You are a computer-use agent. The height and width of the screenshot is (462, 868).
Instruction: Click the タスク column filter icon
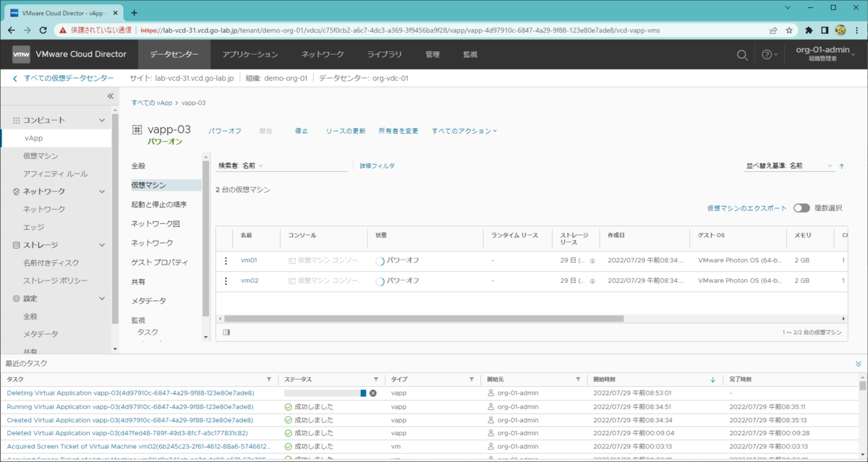tap(269, 379)
